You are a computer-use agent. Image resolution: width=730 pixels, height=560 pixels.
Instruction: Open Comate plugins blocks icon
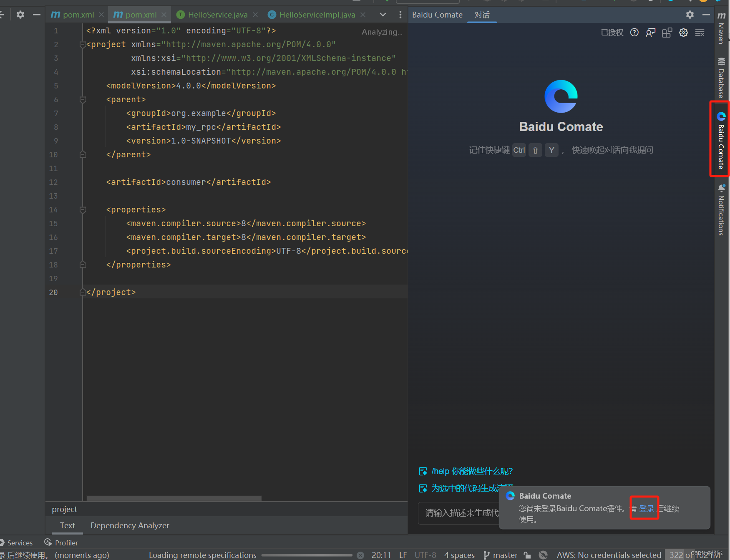667,33
